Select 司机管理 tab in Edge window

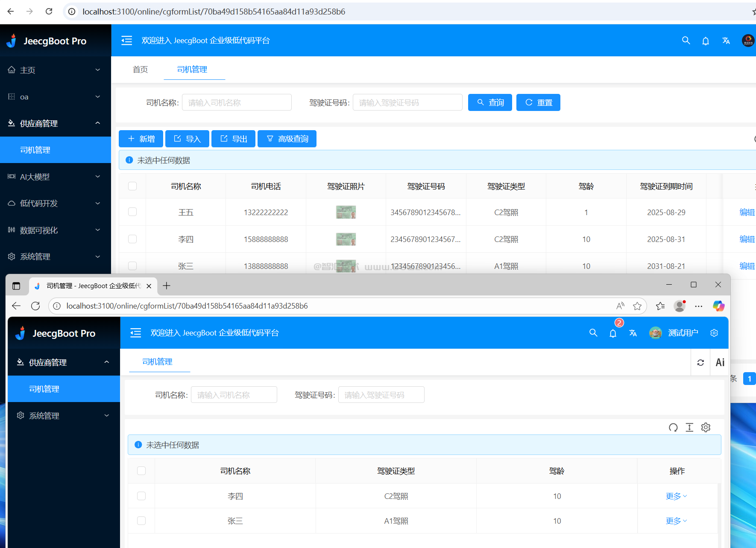pyautogui.click(x=157, y=362)
